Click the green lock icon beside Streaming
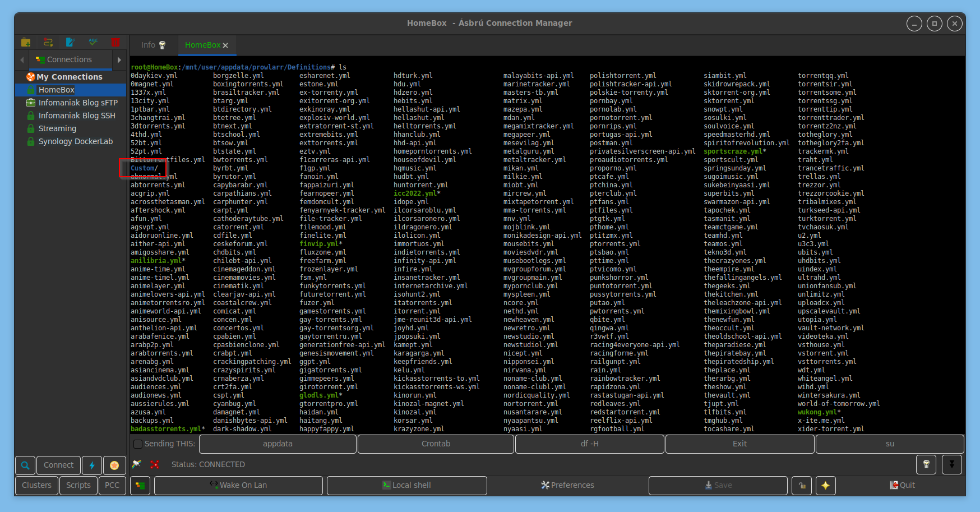Viewport: 980px width, 512px height. point(31,128)
